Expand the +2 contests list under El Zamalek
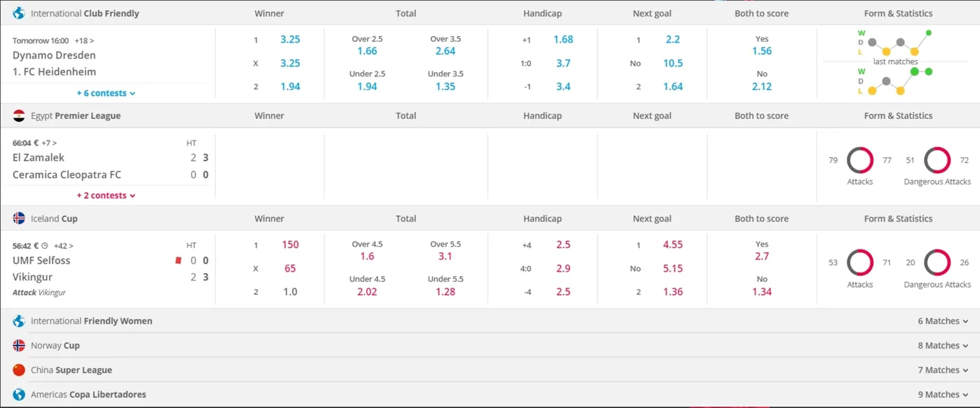The height and width of the screenshot is (408, 980). 106,195
